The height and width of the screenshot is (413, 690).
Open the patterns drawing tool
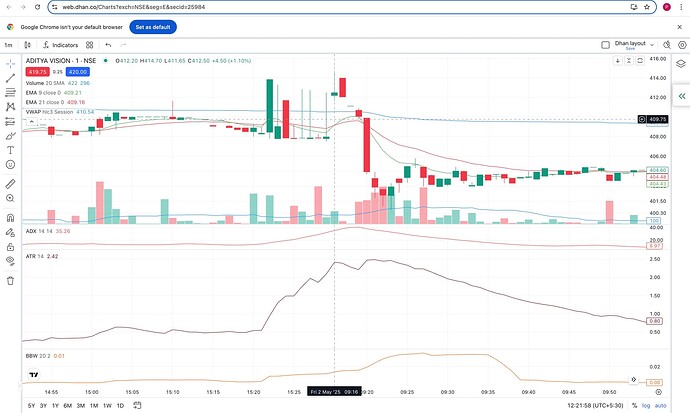[11, 107]
